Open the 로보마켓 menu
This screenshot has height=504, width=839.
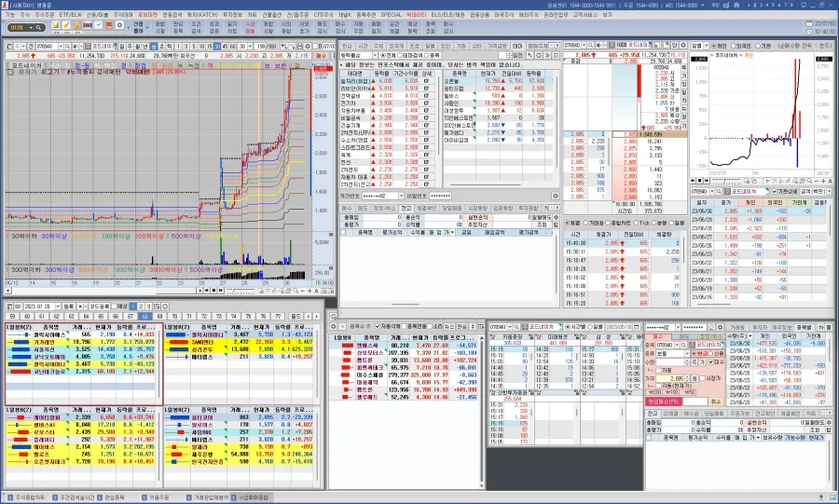tap(147, 14)
